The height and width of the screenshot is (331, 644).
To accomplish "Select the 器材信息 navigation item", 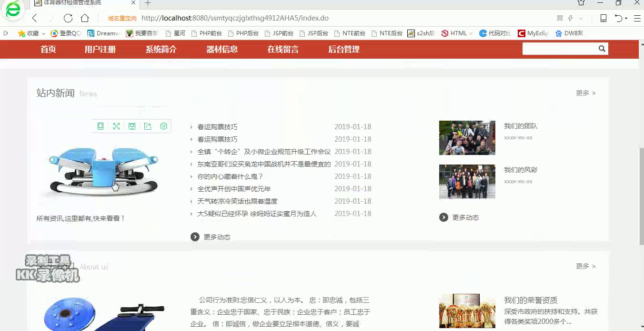I will (x=222, y=49).
